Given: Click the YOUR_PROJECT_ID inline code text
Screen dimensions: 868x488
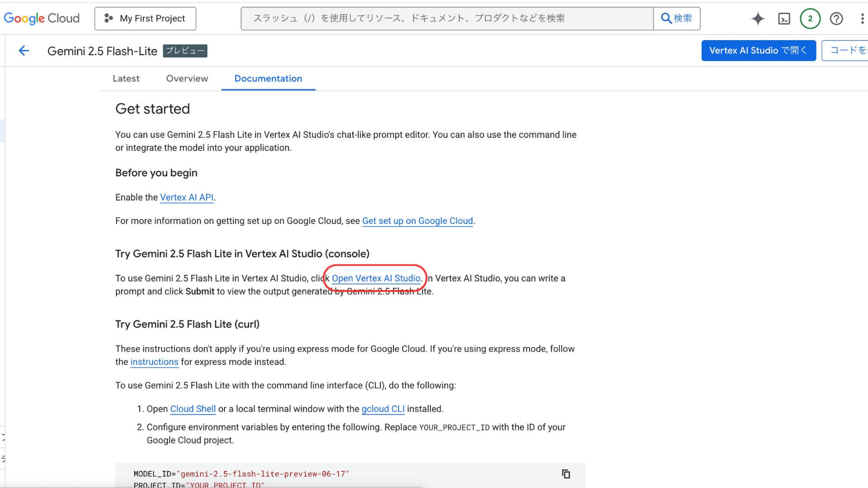Looking at the screenshot, I should pos(454,428).
